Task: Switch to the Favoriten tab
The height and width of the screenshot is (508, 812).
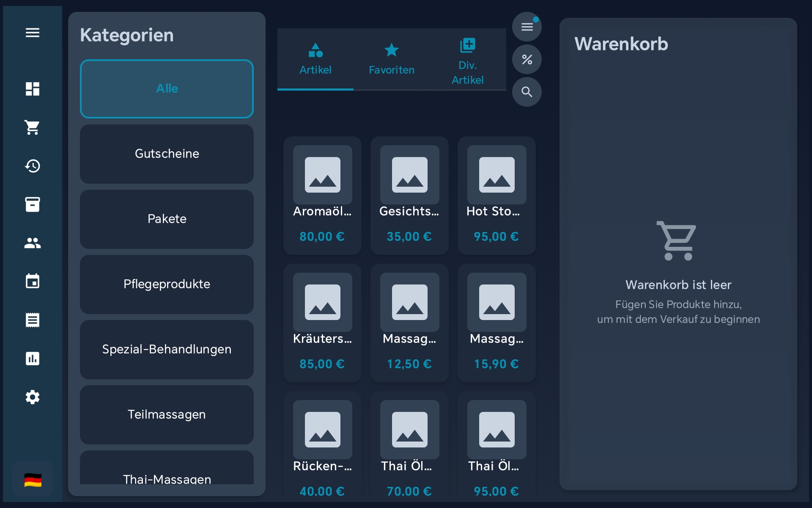Action: click(391, 59)
